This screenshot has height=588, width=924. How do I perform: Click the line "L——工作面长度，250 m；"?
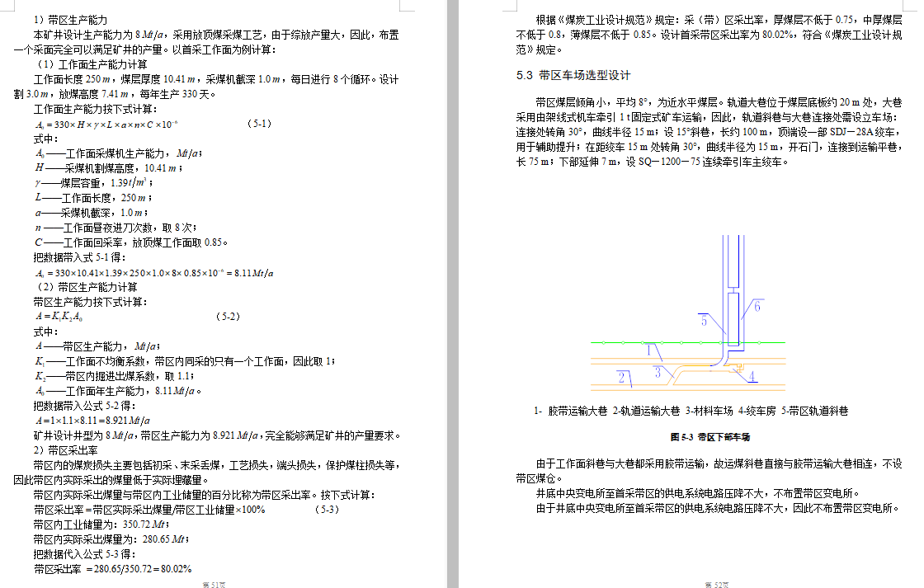(93, 198)
